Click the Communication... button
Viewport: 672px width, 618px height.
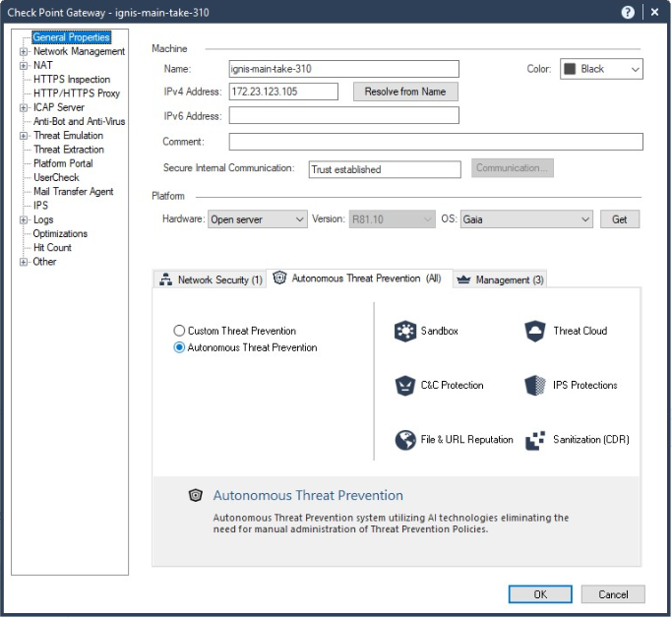pyautogui.click(x=513, y=168)
